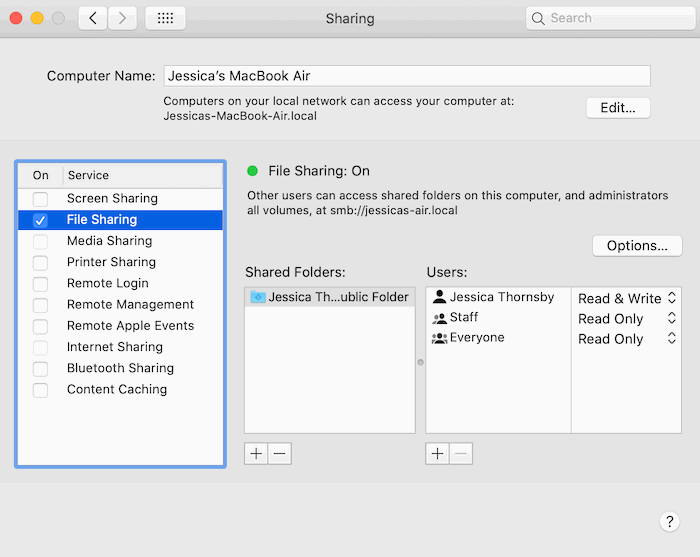Select Printer Sharing in the service list
The image size is (700, 557).
coord(111,262)
